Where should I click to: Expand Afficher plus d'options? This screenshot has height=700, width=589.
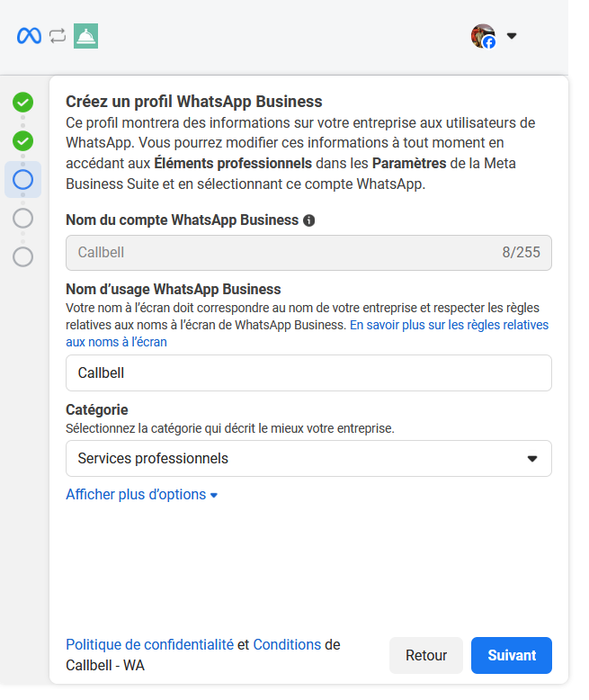[x=141, y=495]
